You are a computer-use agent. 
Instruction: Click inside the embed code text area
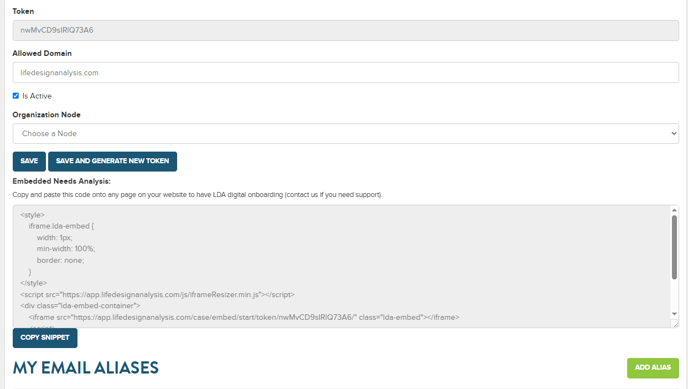pos(342,266)
